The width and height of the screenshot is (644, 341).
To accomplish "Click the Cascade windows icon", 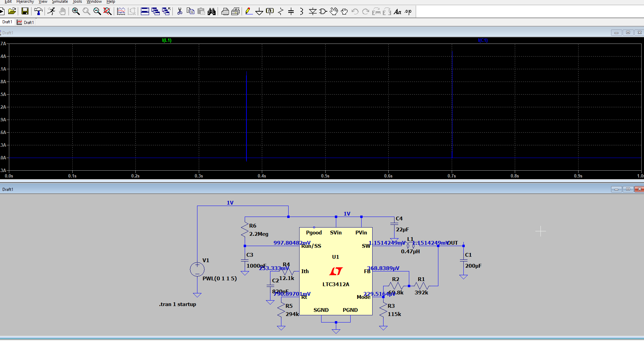I will coord(156,11).
